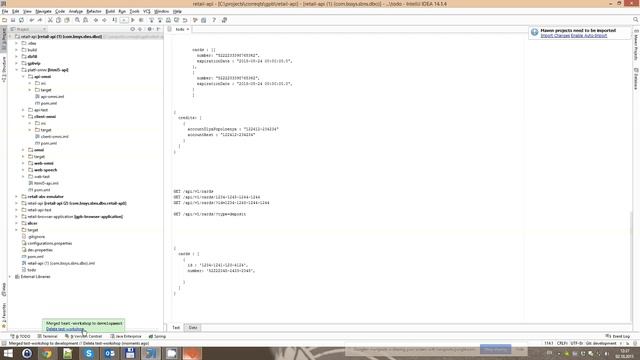Click the Import Changes link
The width and height of the screenshot is (640, 360).
point(555,36)
